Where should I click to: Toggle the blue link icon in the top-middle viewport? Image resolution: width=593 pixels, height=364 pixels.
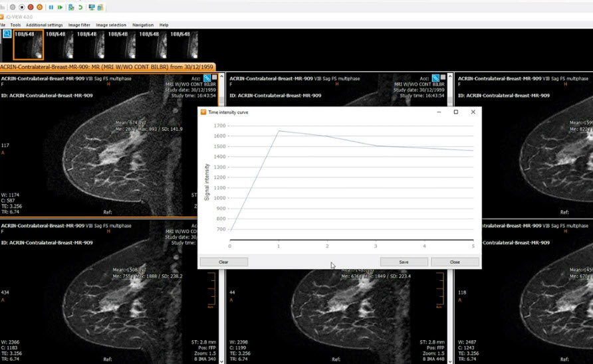(x=435, y=78)
